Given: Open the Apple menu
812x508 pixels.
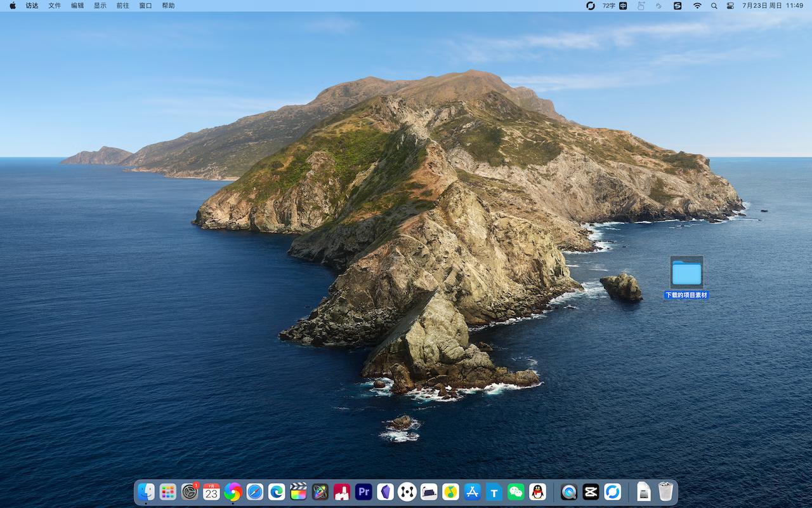Looking at the screenshot, I should 13,6.
